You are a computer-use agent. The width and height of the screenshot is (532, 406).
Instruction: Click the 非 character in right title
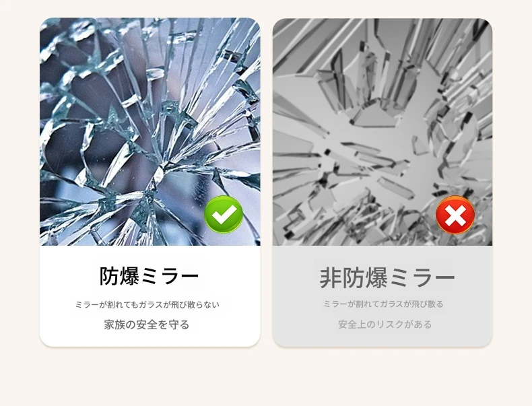point(331,278)
